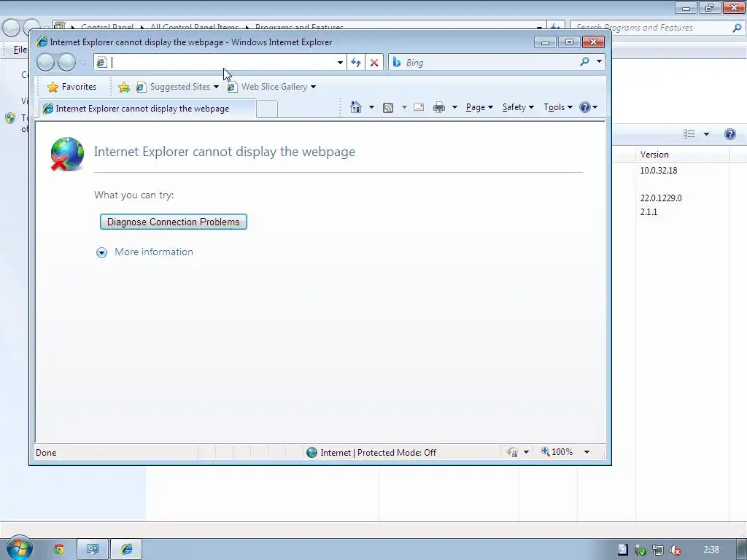Screen dimensions: 747x560
Task: Click the Programs and Features search box
Action: [x=651, y=28]
